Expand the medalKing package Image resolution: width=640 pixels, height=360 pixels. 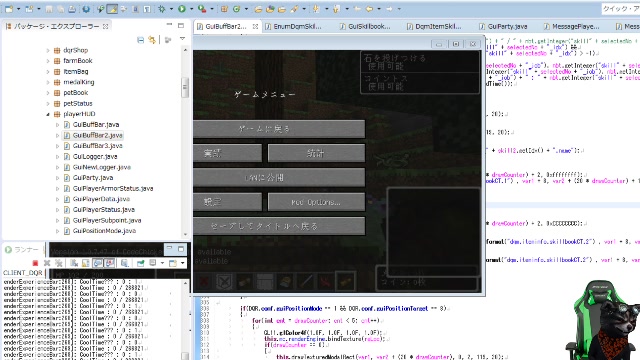pyautogui.click(x=48, y=82)
